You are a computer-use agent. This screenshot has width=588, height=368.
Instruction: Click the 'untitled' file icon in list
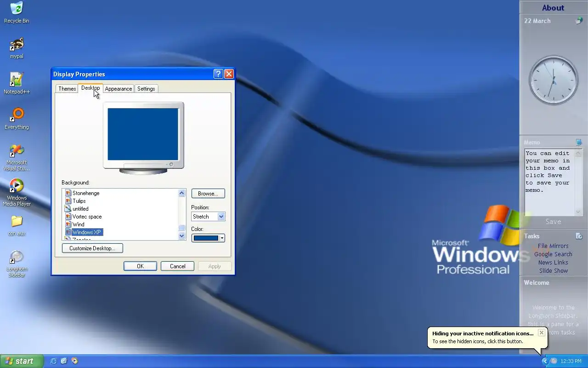click(68, 209)
